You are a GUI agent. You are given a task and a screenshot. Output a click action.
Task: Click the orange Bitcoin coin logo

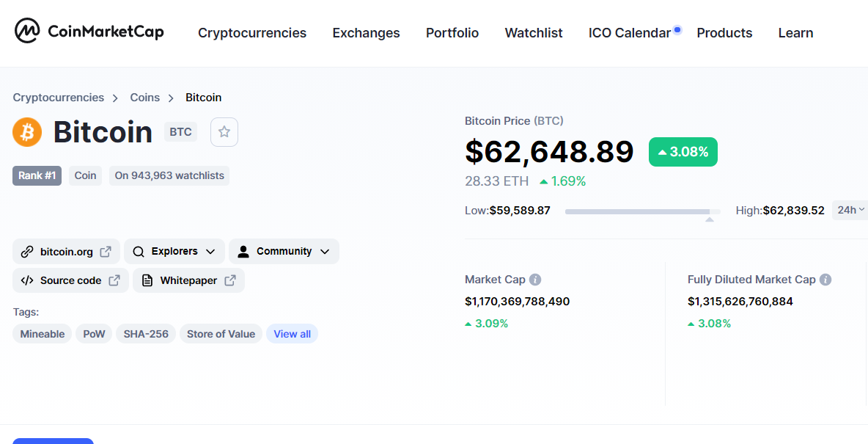[x=27, y=132]
